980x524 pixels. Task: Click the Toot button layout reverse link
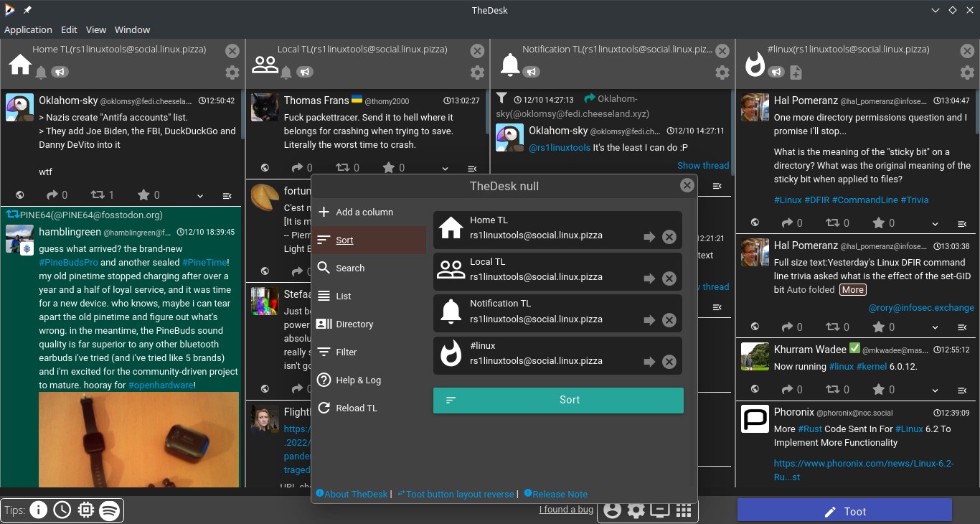[x=456, y=494]
